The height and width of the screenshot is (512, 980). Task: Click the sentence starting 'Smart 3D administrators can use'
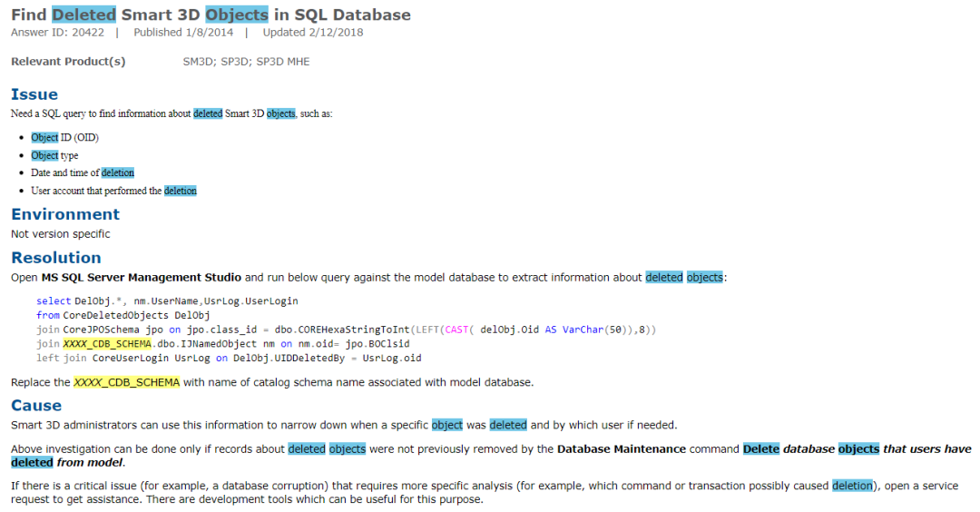pyautogui.click(x=344, y=425)
